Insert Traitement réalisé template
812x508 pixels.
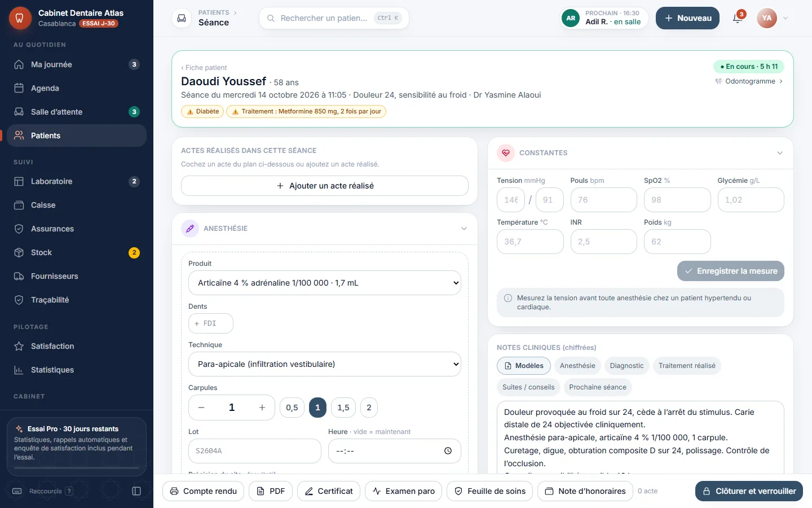[x=687, y=366]
